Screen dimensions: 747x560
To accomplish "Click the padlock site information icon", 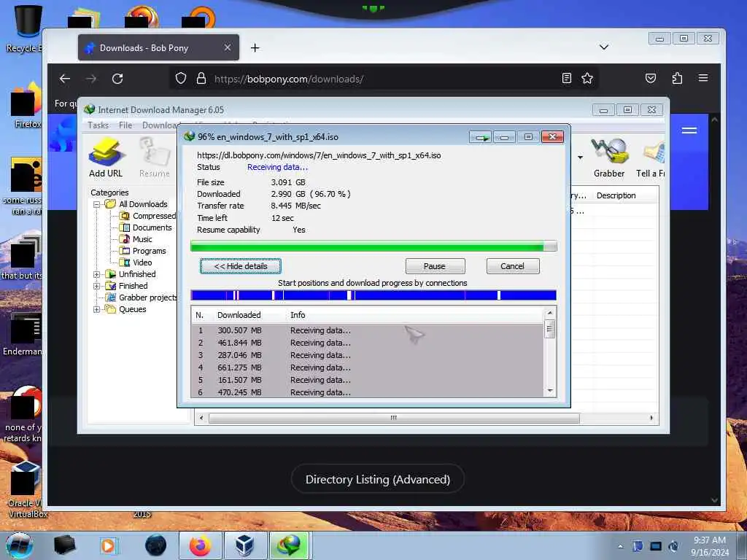I will click(x=201, y=79).
